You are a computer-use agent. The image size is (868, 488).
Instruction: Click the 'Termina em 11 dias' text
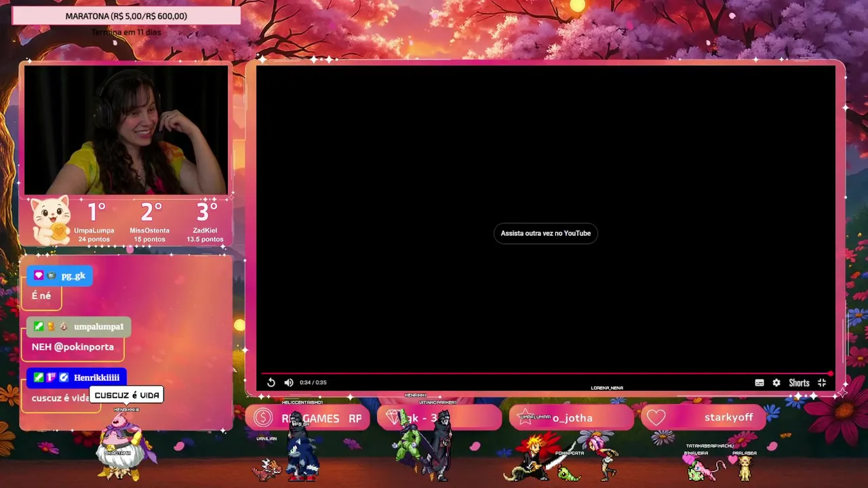coord(126,33)
